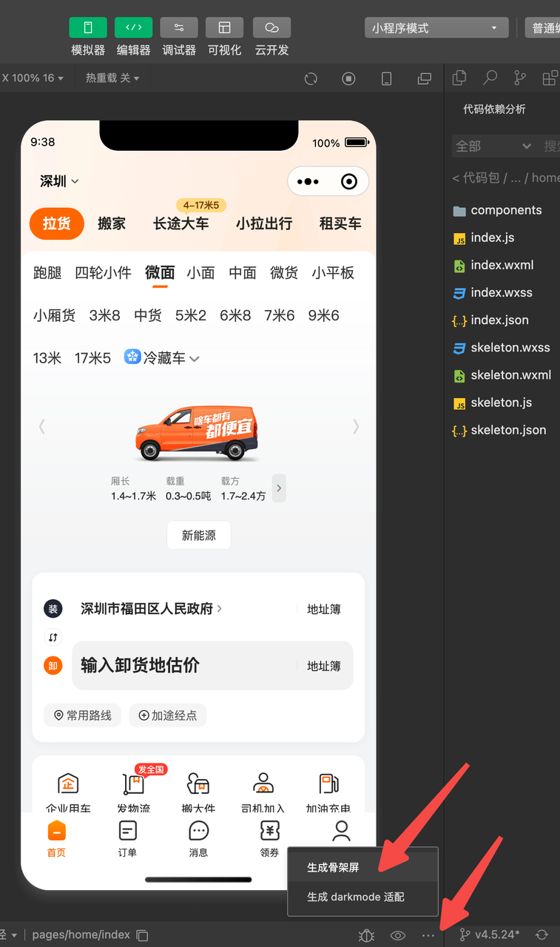Screen dimensions: 560x947
Task: Go to the 订单 bottom tab
Action: (x=127, y=838)
